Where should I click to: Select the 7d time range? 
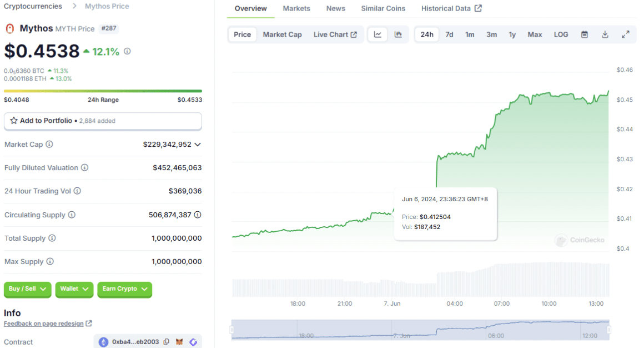(x=449, y=34)
